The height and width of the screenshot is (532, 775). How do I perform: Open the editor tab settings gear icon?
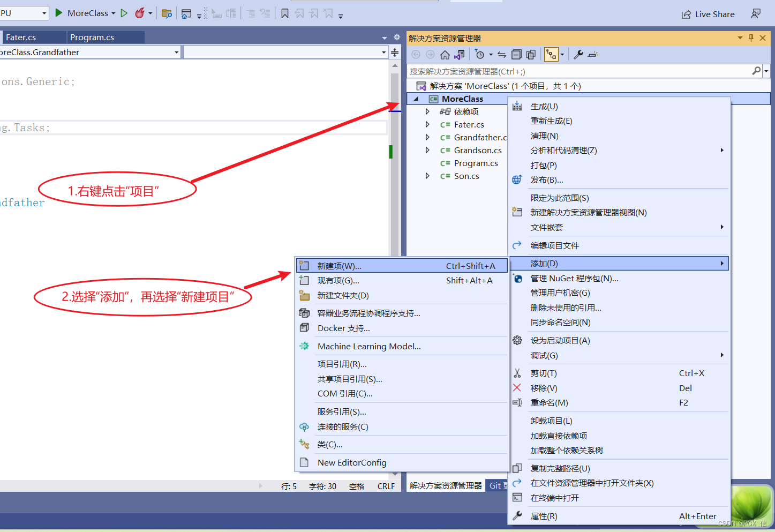point(397,37)
